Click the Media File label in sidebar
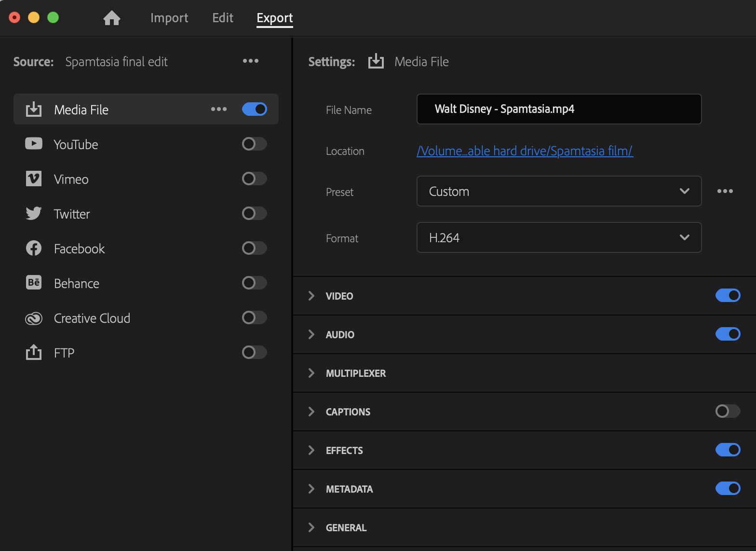The image size is (756, 551). 81,110
